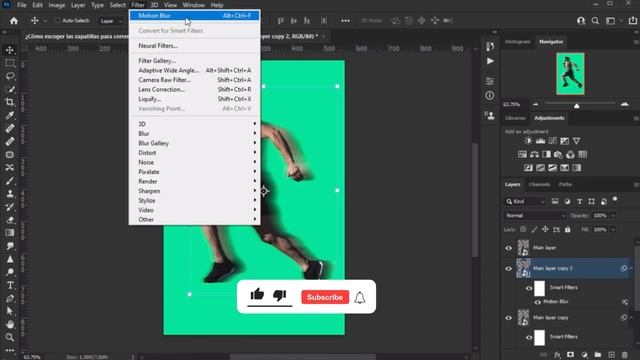
Task: Open the search icon at top right
Action: tap(596, 20)
